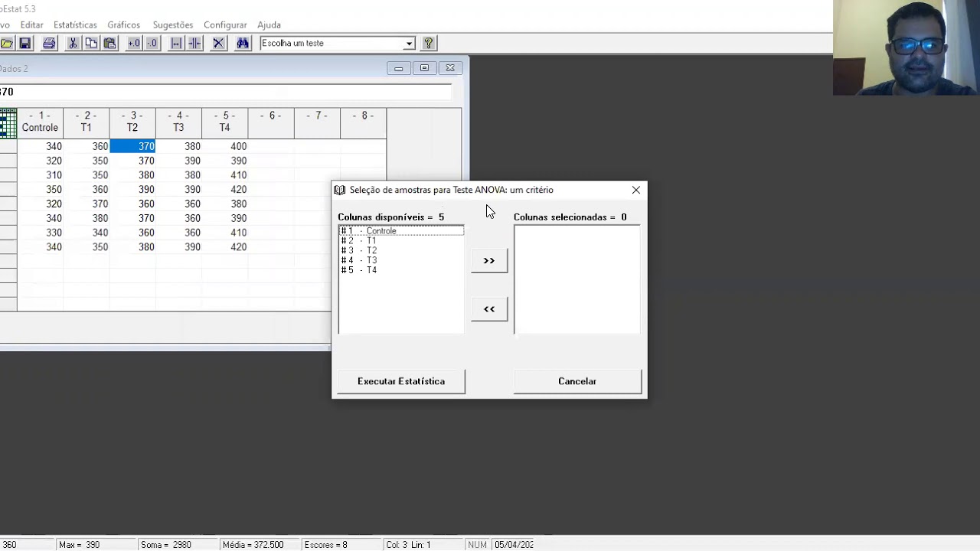The width and height of the screenshot is (980, 551).
Task: Open the Gráficos menu
Action: (x=123, y=24)
